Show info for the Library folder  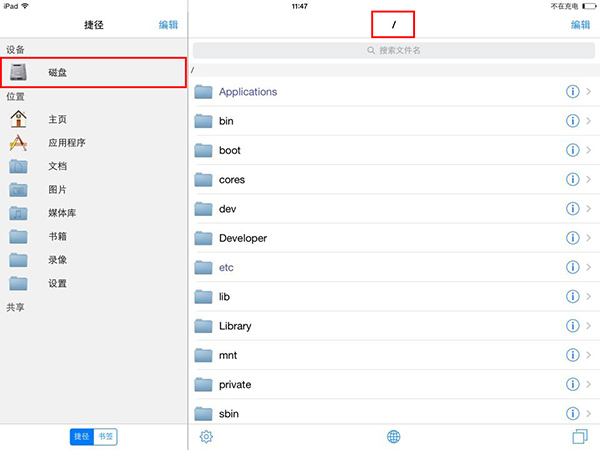572,326
